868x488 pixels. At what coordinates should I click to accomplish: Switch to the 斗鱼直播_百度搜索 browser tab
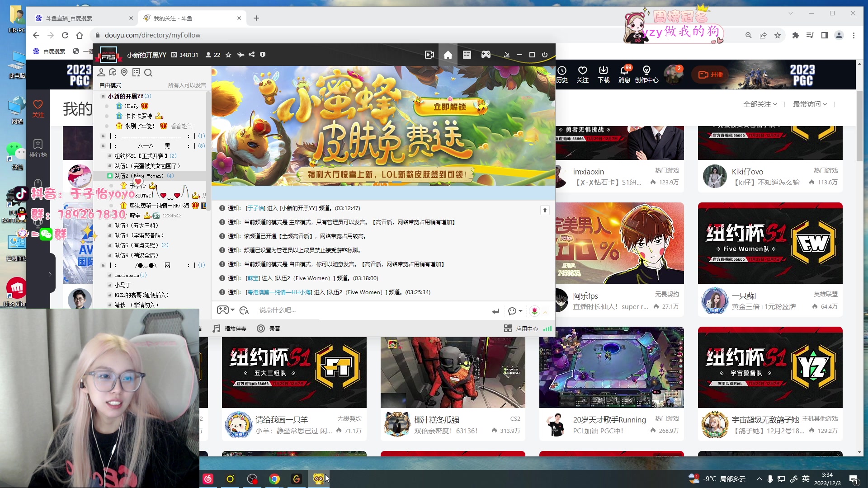[x=84, y=18]
